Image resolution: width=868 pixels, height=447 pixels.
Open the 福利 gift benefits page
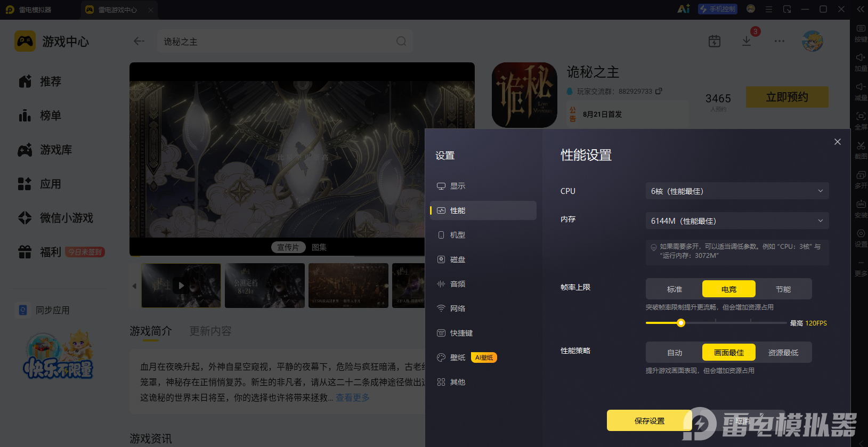[x=39, y=252]
